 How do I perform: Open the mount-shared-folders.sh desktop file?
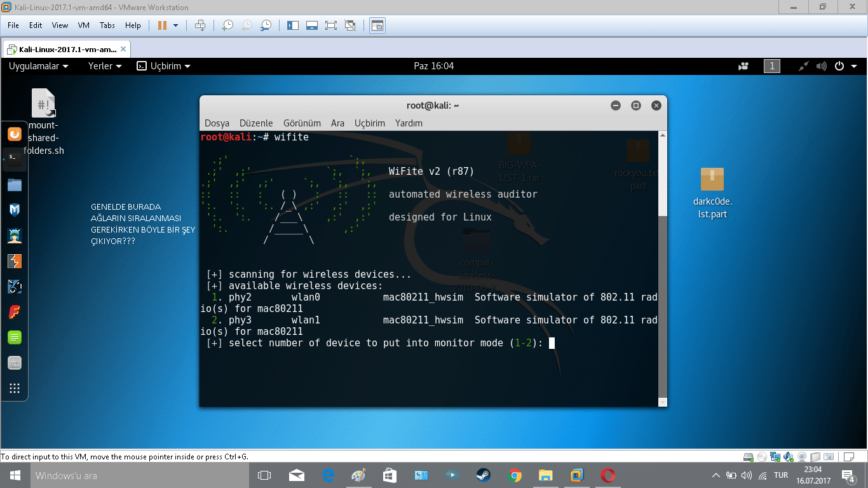click(44, 121)
